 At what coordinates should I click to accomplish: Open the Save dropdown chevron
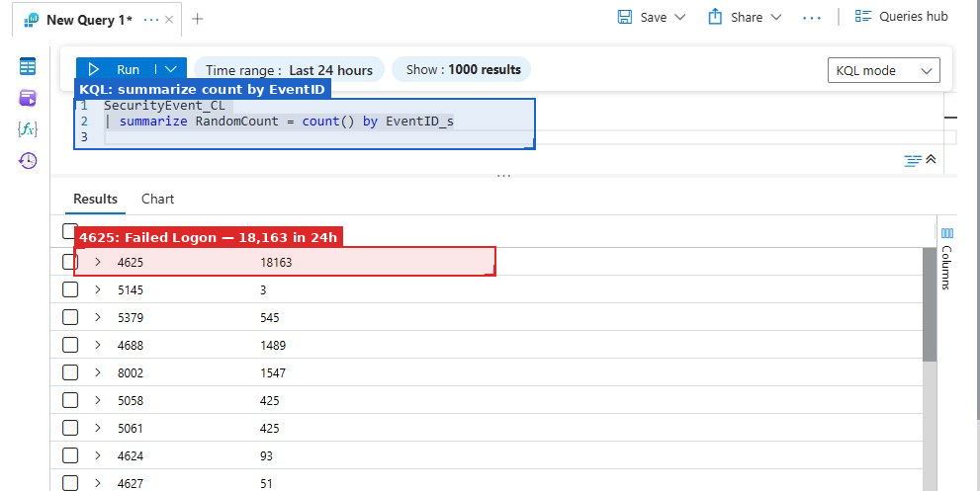(x=680, y=17)
